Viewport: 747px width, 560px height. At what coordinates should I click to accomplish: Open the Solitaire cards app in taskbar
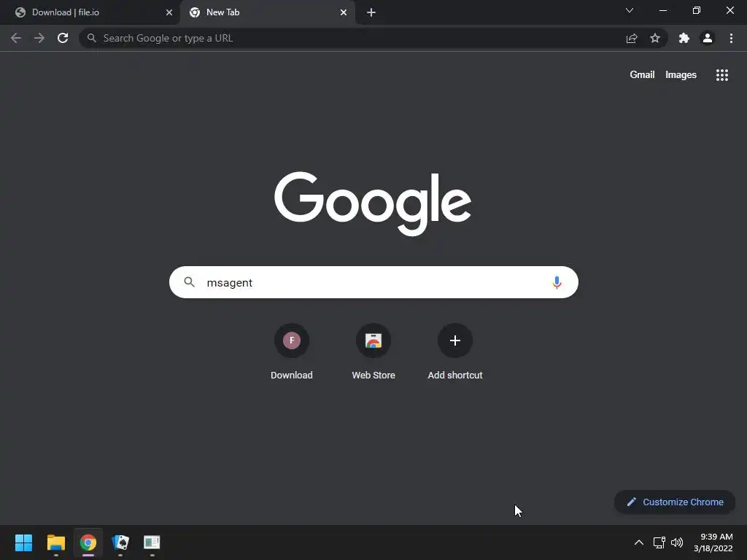point(120,542)
